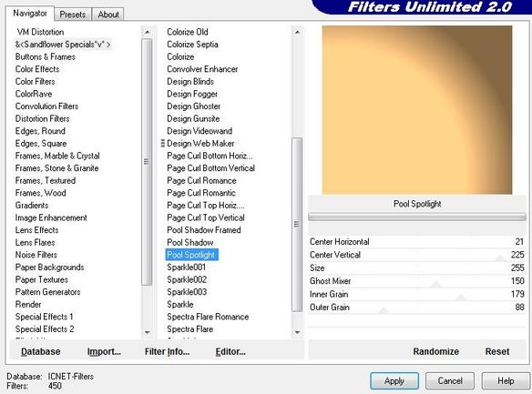
Task: Adjust the Center Vertical slider
Action: [x=417, y=255]
